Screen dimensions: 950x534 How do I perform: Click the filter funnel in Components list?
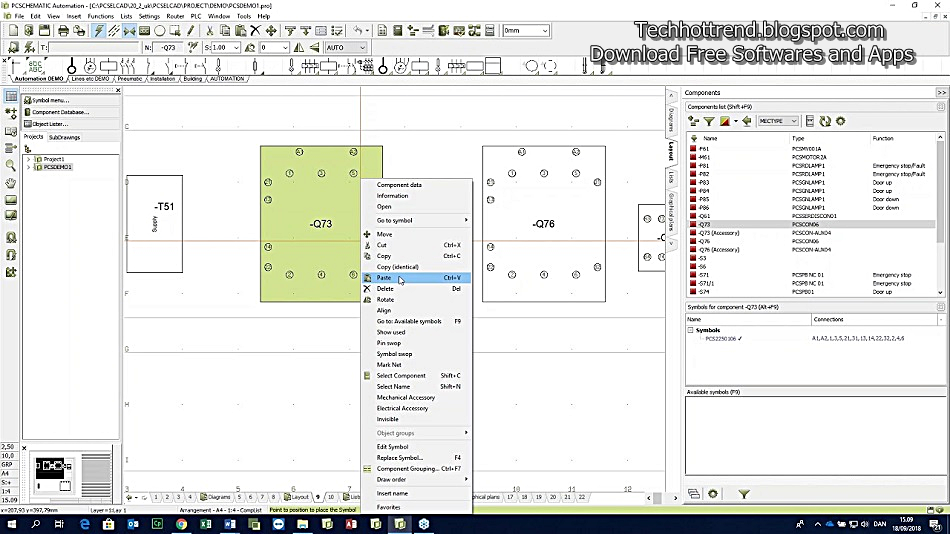709,121
